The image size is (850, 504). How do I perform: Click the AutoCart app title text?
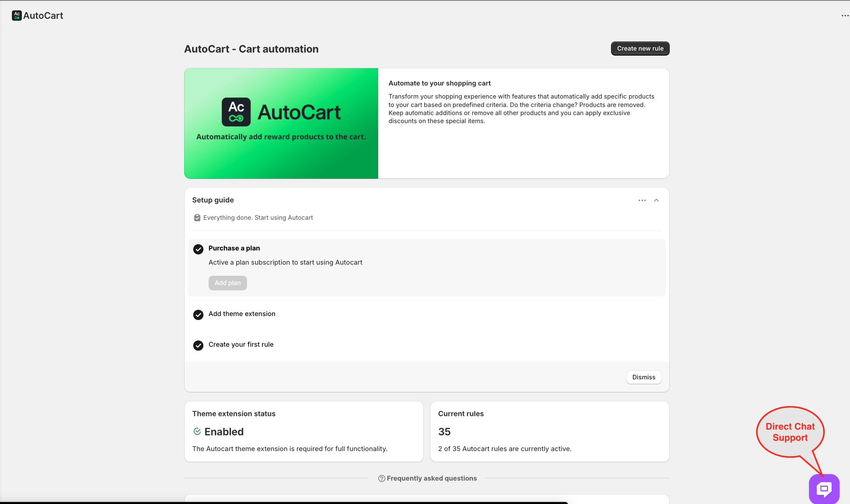pos(43,16)
